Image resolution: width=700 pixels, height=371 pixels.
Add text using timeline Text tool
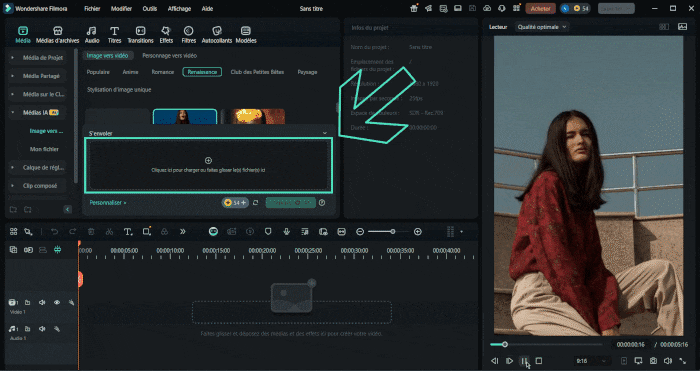pyautogui.click(x=128, y=232)
